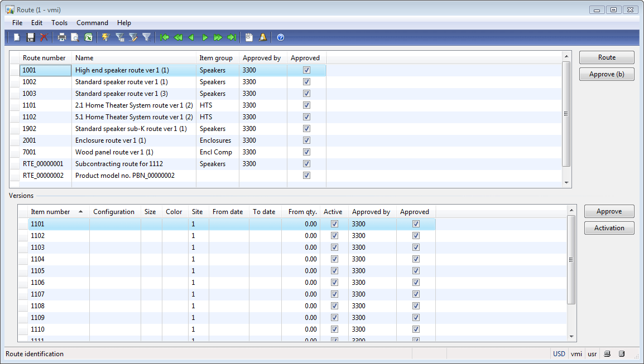Screen dimensions: 644x364
Task: Jump to first record with green arrow
Action: (164, 37)
